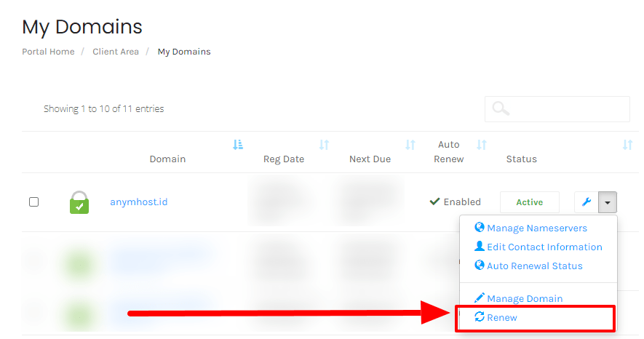Viewport: 644px width, 339px height.
Task: Click the magnifier icon in search box
Action: coord(501,109)
